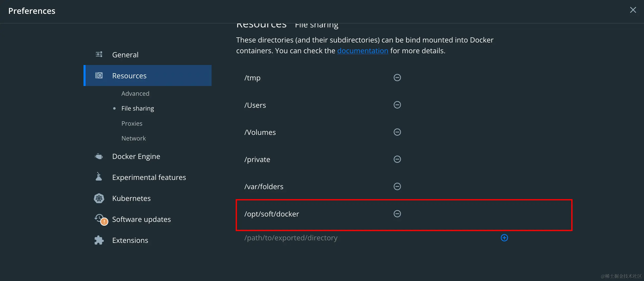Click the Kubernetes wheel icon
644x281 pixels.
[x=99, y=198]
